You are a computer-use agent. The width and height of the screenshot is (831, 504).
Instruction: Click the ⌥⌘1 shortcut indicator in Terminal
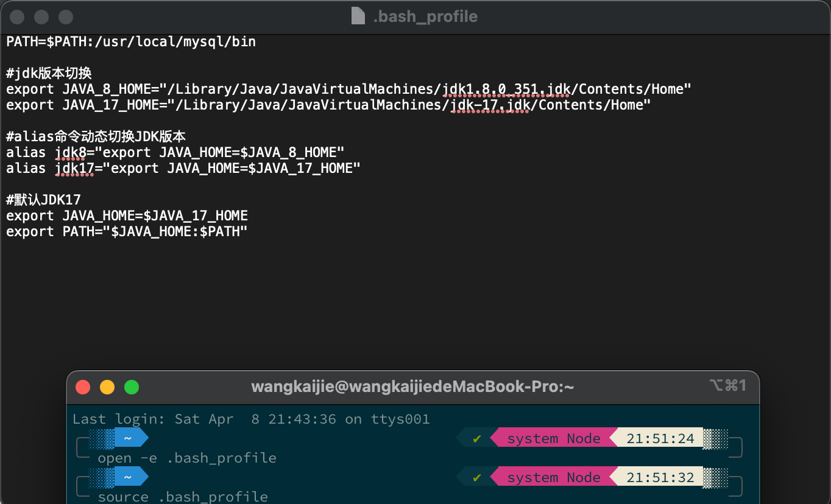[727, 385]
